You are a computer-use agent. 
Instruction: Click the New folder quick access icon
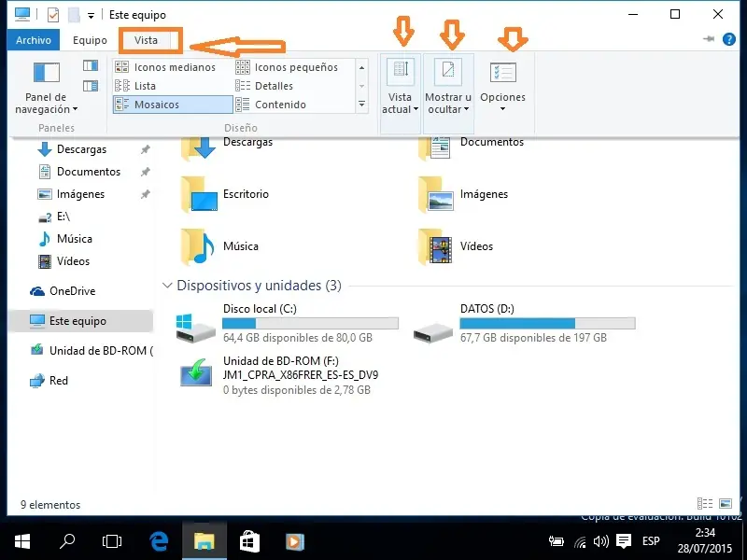tap(74, 15)
